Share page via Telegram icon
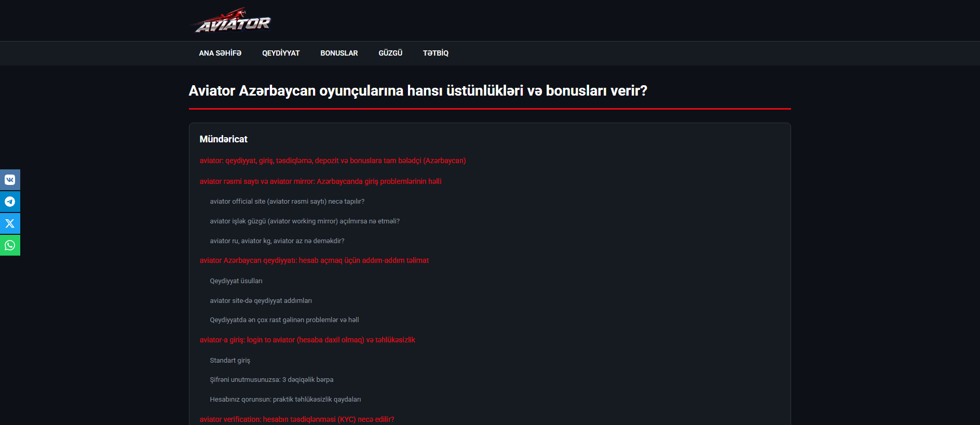The image size is (980, 425). click(10, 202)
